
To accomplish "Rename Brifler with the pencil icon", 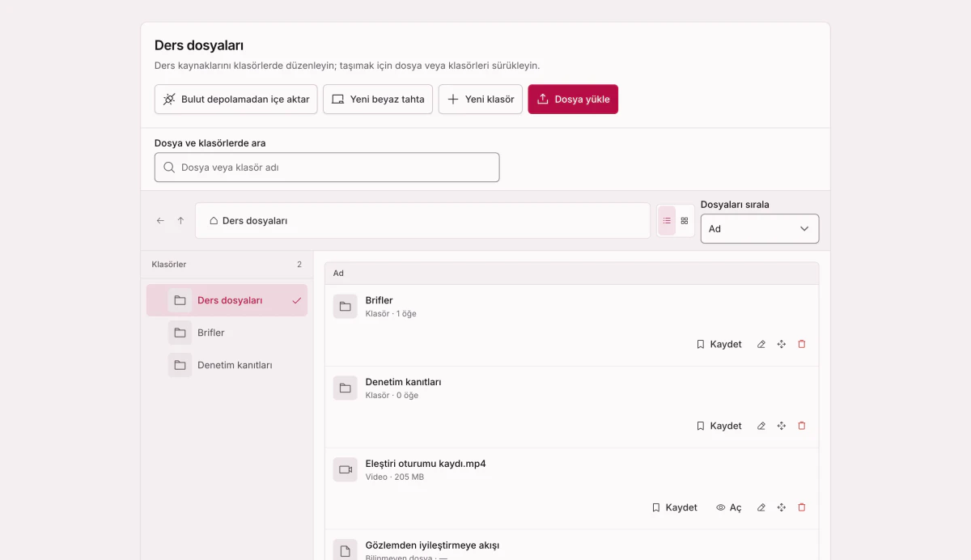I will coord(761,344).
